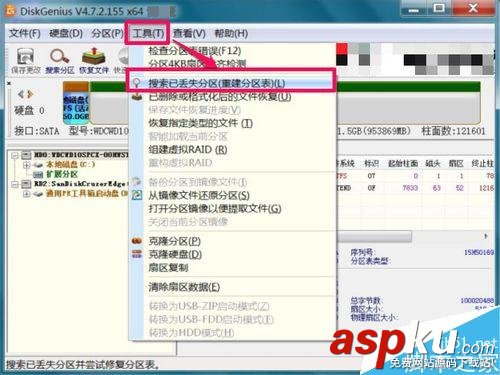The image size is (500, 375).
Task: Close the small panel x above disk arrows
Action: point(9,83)
